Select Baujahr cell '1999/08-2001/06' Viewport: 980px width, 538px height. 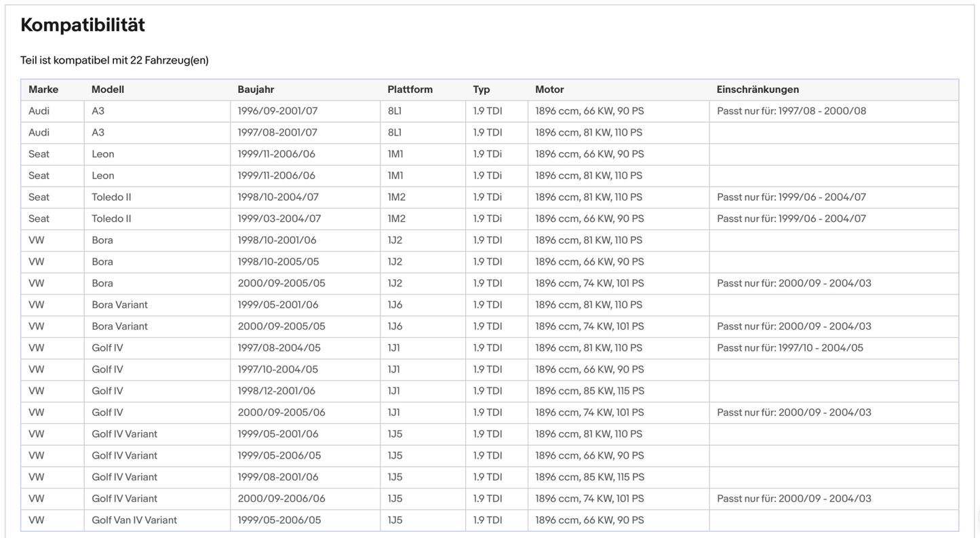[x=277, y=477]
